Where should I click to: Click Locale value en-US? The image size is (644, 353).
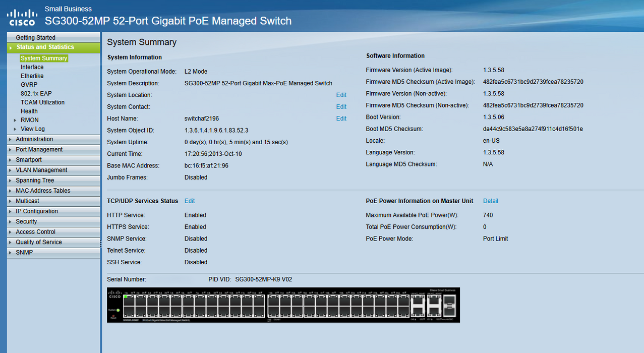click(492, 141)
